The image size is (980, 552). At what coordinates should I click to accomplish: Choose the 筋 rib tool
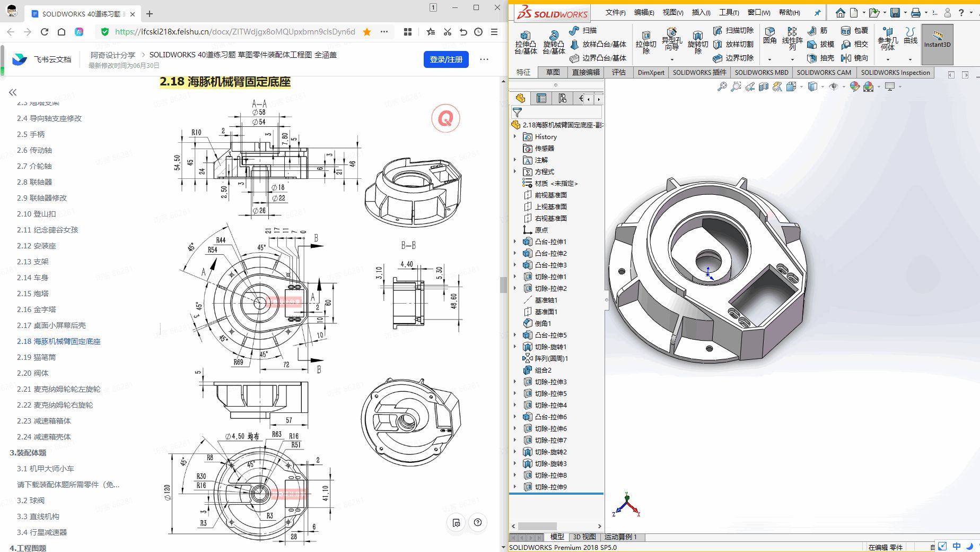817,31
